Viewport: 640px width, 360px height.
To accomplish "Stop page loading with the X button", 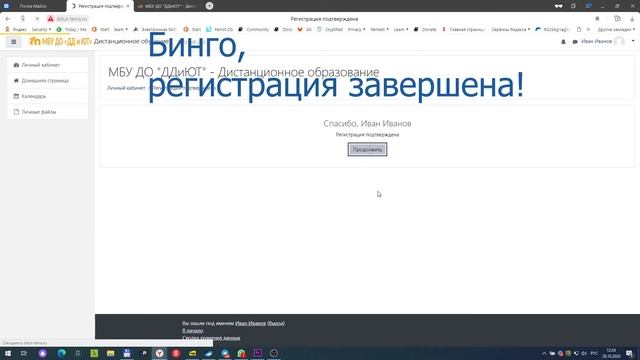I will [37, 19].
